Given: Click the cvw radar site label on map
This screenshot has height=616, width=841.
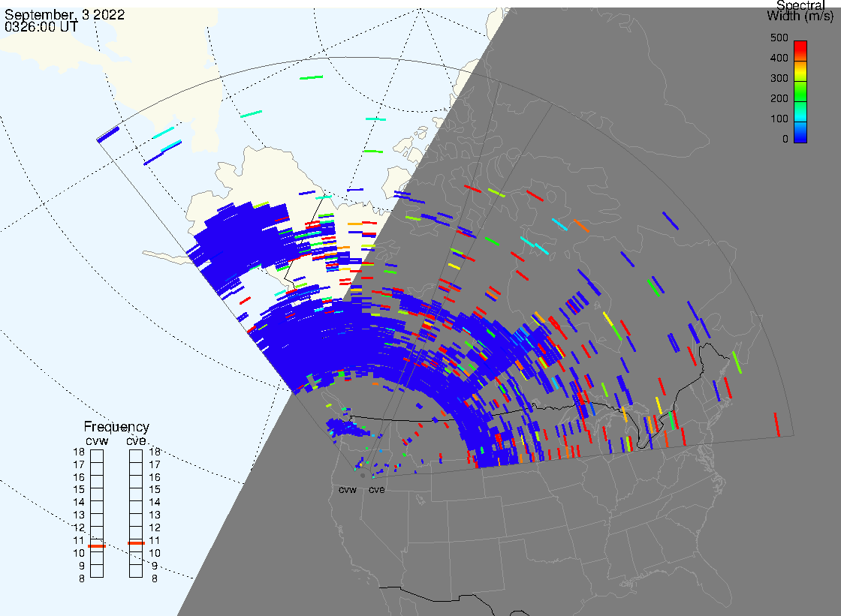Looking at the screenshot, I should click(348, 490).
